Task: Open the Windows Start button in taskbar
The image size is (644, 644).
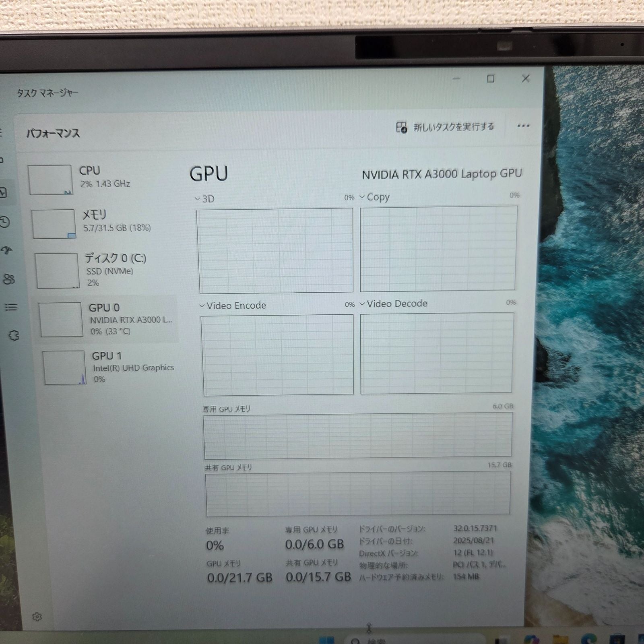Action: pos(327,640)
